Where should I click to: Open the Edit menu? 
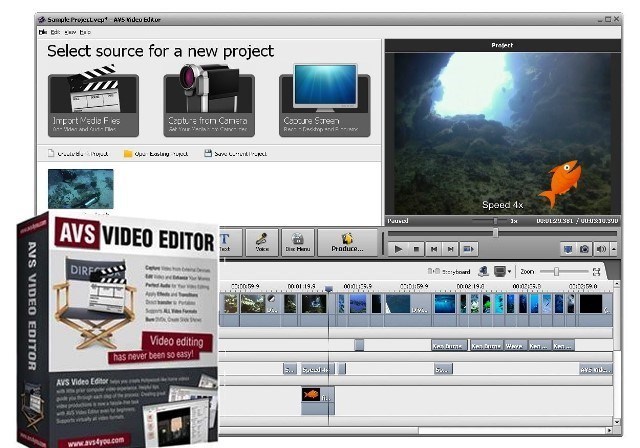pyautogui.click(x=56, y=32)
